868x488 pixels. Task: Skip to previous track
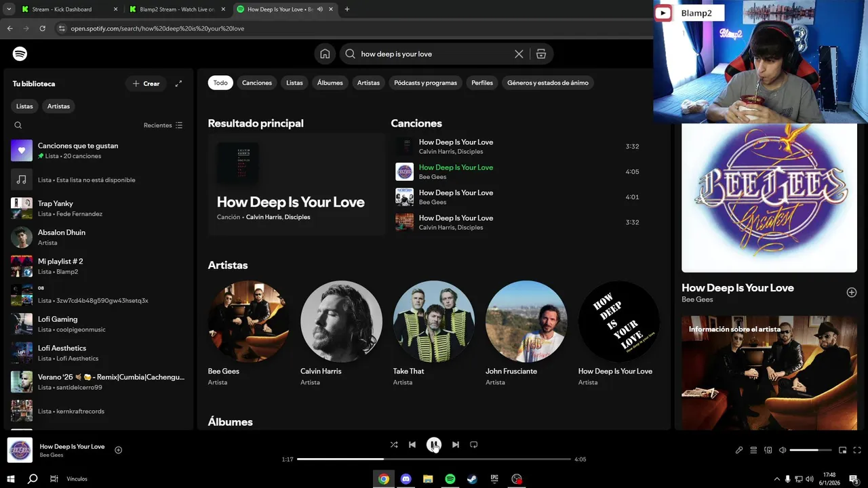[x=412, y=445]
